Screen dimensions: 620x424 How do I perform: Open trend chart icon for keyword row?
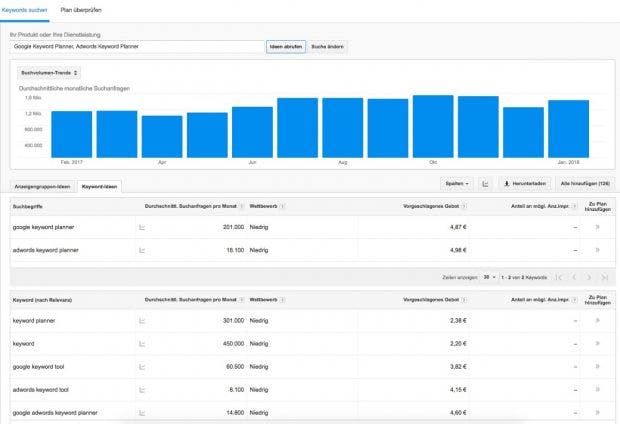click(x=142, y=344)
